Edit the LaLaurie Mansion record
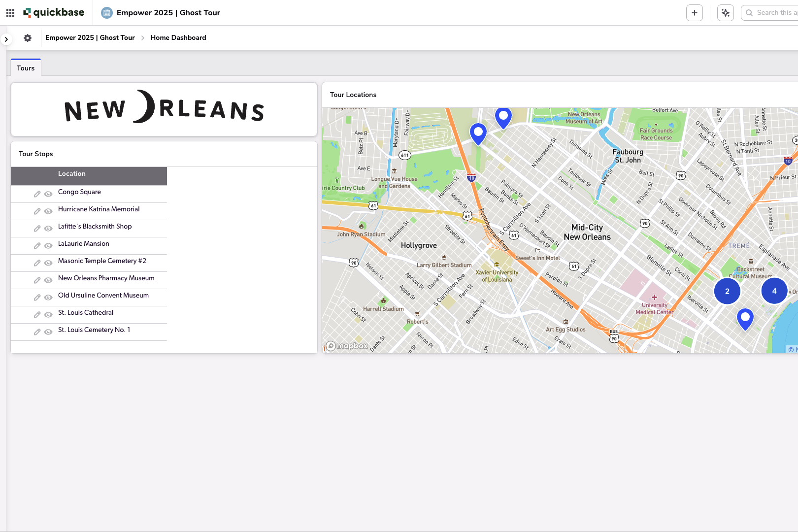This screenshot has width=798, height=532. [37, 246]
